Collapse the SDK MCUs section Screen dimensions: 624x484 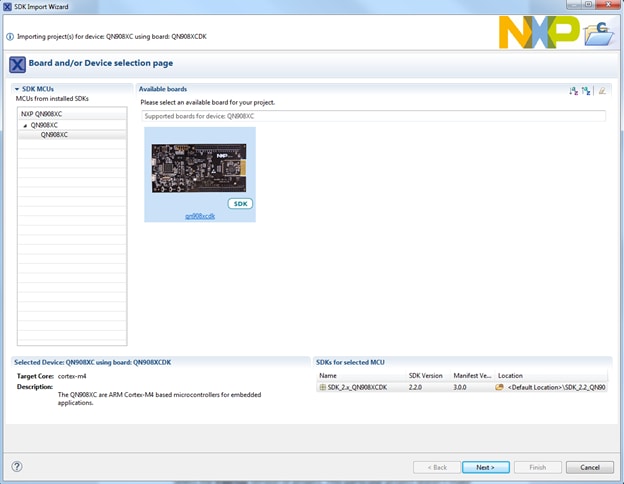(x=17, y=89)
